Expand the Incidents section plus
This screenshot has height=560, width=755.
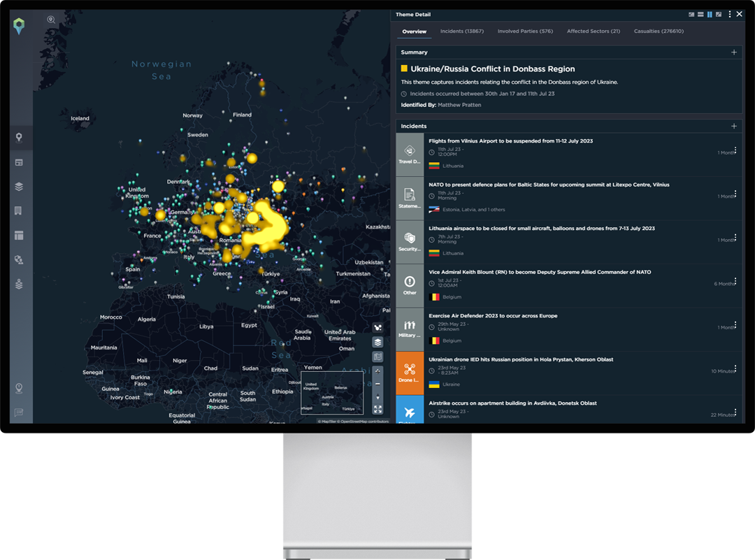pyautogui.click(x=734, y=126)
